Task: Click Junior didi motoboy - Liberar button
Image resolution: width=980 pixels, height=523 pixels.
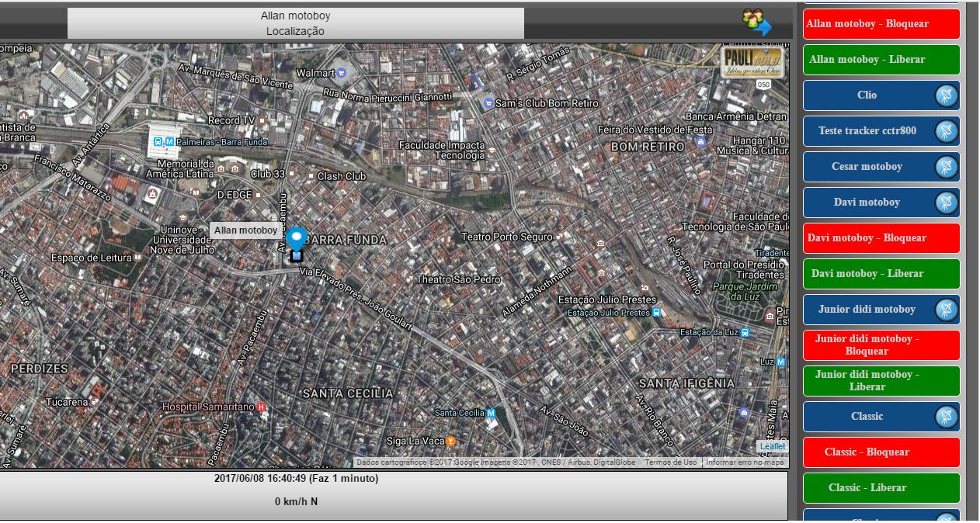Action: 881,381
